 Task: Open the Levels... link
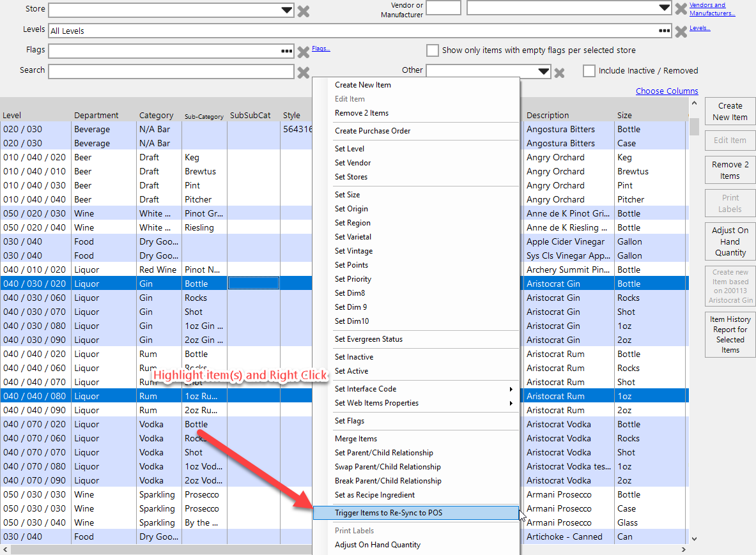(700, 28)
